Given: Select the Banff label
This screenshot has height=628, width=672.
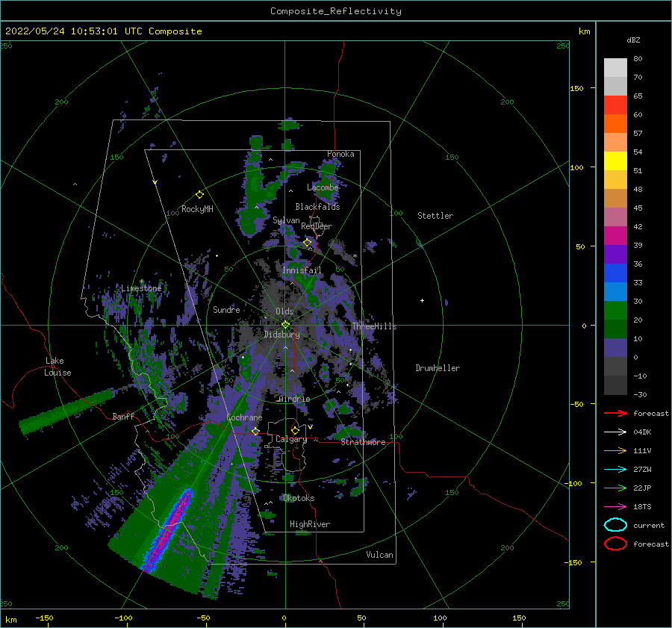Looking at the screenshot, I should pos(123,416).
